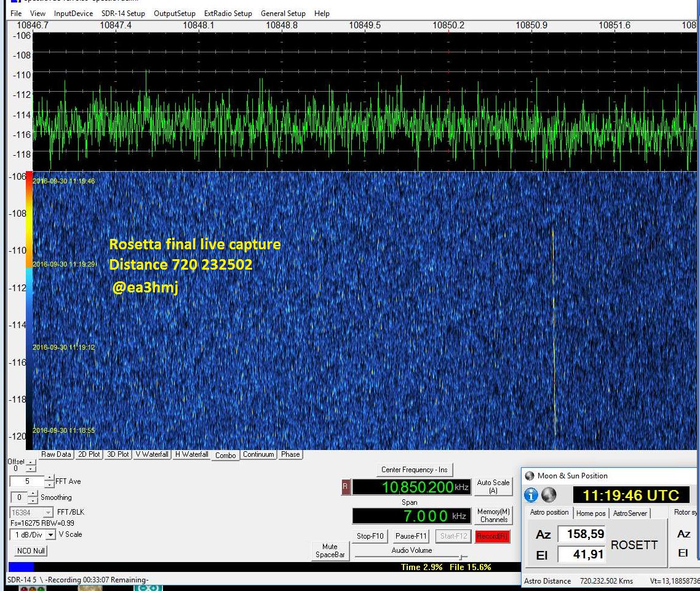Viewport: 700px width, 591px height.
Task: Click the red Record(R) button
Action: (x=493, y=536)
